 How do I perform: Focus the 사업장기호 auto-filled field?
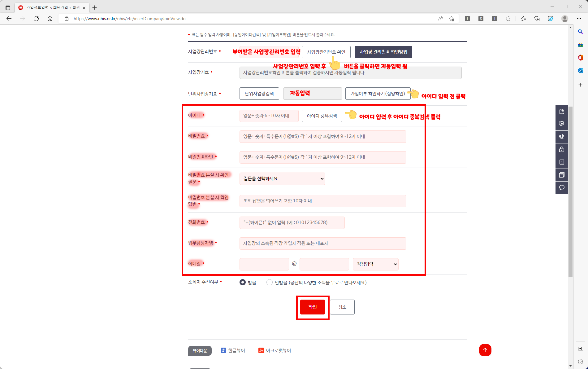pos(351,73)
